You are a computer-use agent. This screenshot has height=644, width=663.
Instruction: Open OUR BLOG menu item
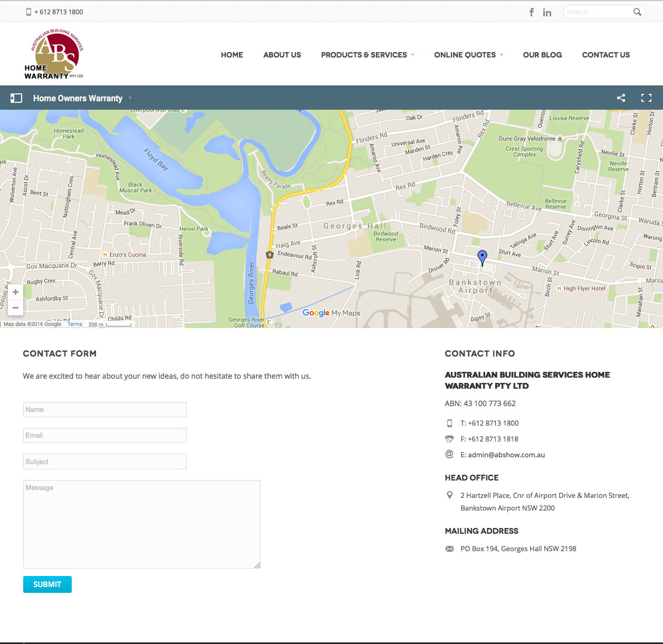(542, 55)
